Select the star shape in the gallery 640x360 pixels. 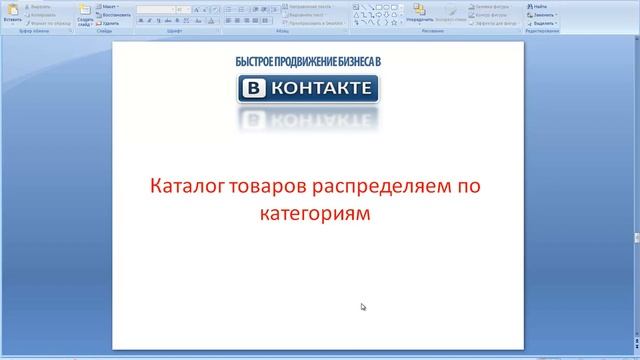394,23
